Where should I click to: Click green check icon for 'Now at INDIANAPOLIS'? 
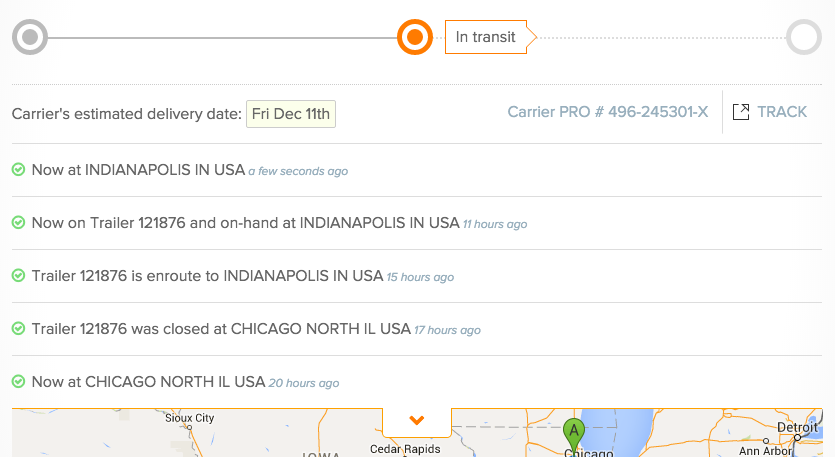click(18, 170)
